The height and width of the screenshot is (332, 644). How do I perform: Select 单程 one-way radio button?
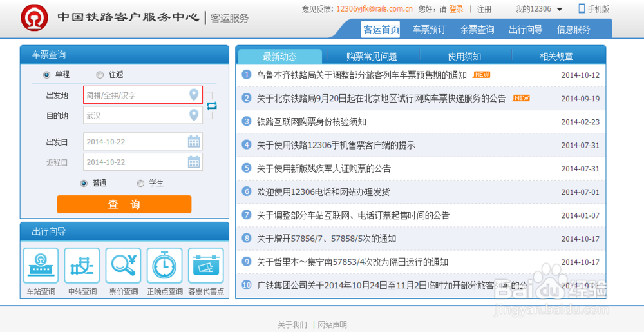coord(46,75)
